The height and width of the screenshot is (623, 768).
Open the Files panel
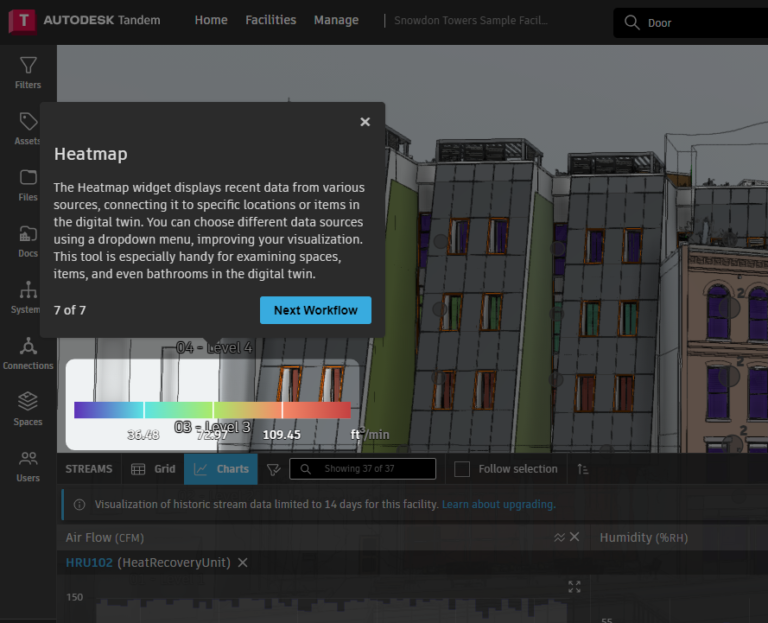28,185
